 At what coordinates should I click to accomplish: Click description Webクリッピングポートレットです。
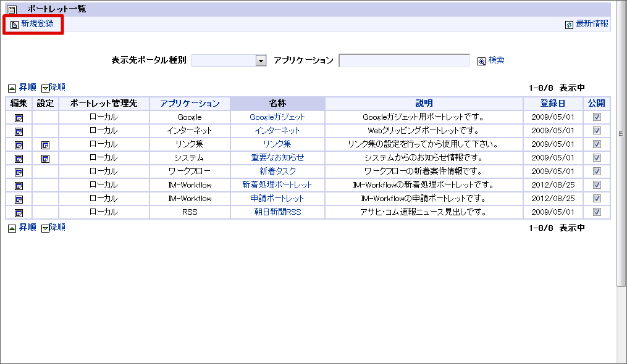(x=424, y=131)
